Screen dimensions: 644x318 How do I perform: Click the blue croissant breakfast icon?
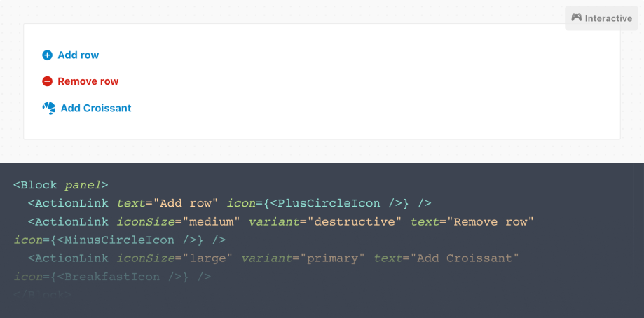tap(49, 108)
